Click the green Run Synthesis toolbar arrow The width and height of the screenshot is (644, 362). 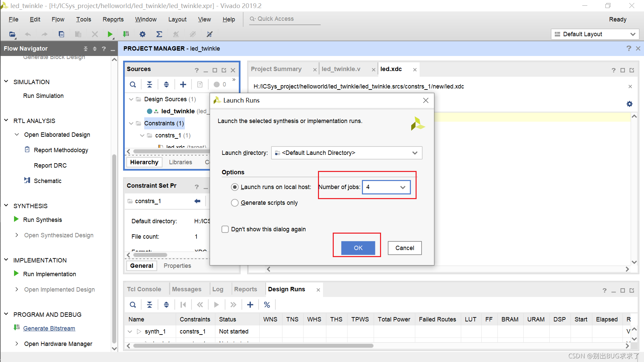click(x=110, y=34)
